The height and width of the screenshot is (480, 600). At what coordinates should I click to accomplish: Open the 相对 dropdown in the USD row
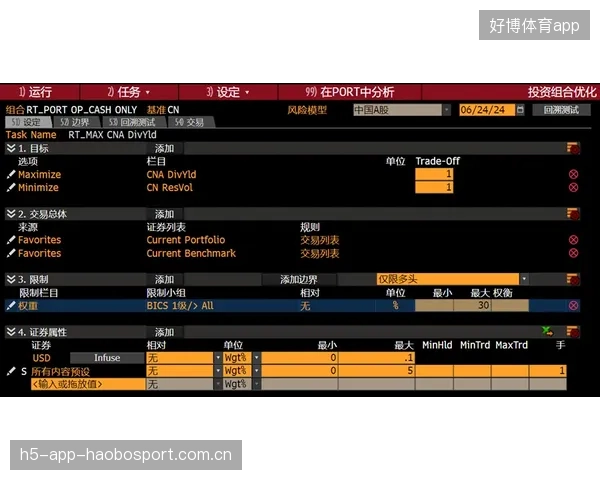tap(218, 358)
